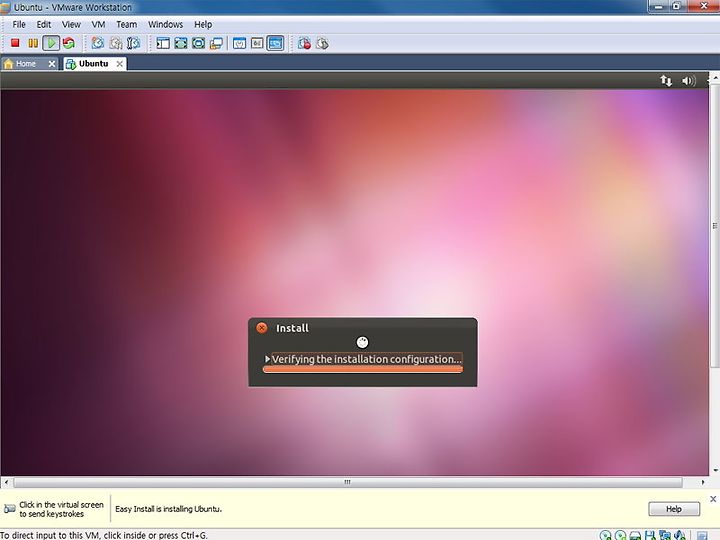Image resolution: width=720 pixels, height=540 pixels.
Task: Click the vertical scrollbar down arrow
Action: [715, 470]
